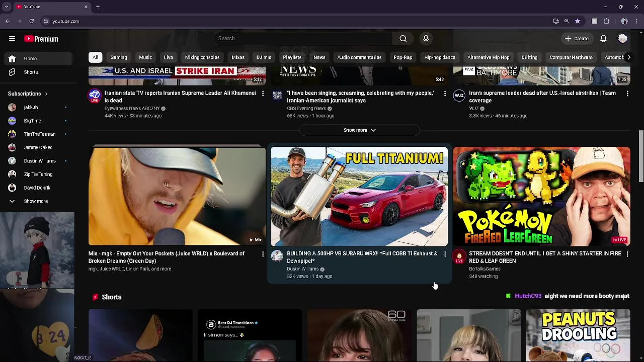Image resolution: width=644 pixels, height=362 pixels.
Task: Open Shorts in the sidebar
Action: [37, 72]
